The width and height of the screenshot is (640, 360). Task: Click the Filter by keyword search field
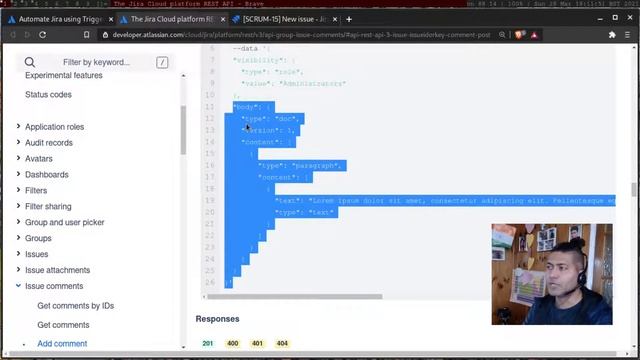click(x=96, y=62)
